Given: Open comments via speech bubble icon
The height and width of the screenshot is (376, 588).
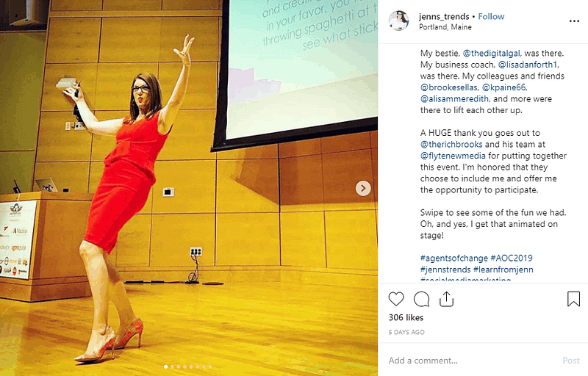Looking at the screenshot, I should point(421,299).
